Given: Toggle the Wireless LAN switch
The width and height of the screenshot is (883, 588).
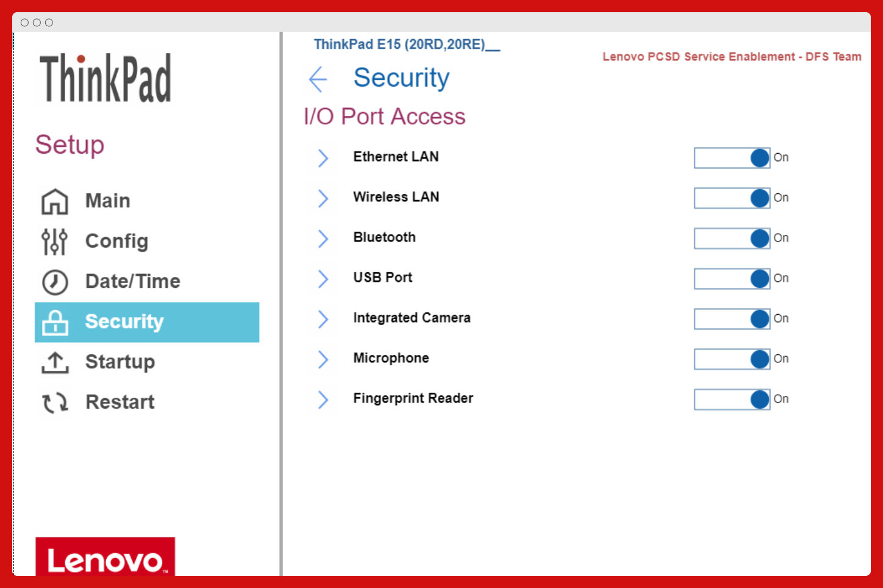Looking at the screenshot, I should pyautogui.click(x=732, y=198).
